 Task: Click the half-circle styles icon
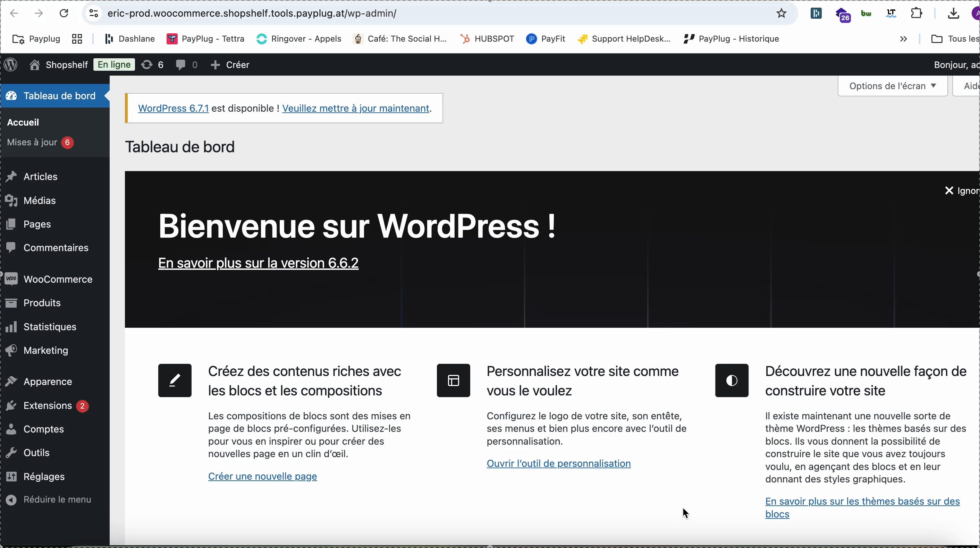(x=732, y=380)
